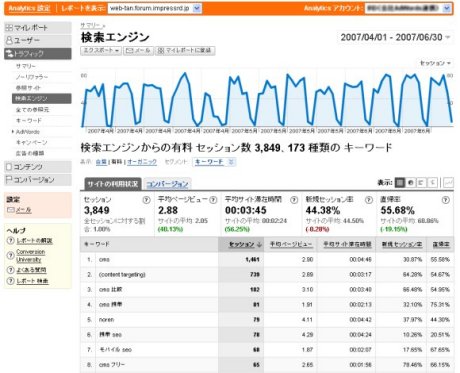Click the help icon in セッション summary card
This screenshot has height=373, width=460.
click(146, 200)
